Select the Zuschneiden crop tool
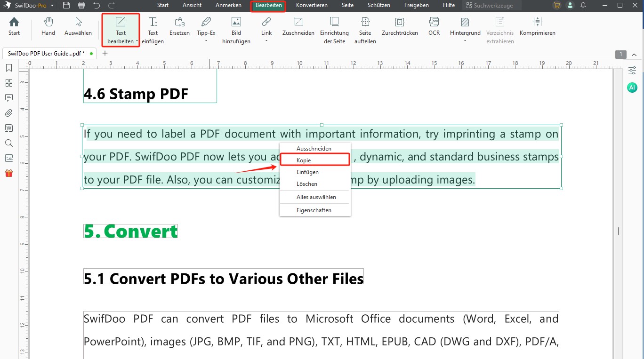Viewport: 644px width, 359px height. tap(298, 26)
